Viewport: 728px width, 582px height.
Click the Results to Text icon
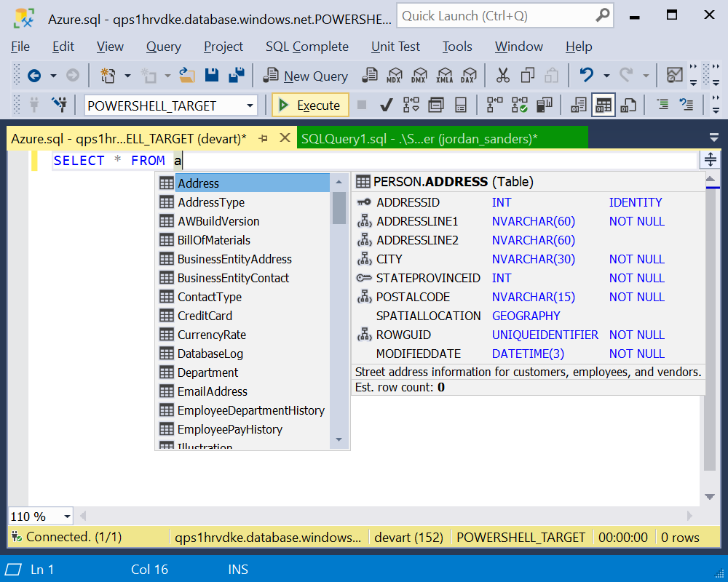coord(579,105)
